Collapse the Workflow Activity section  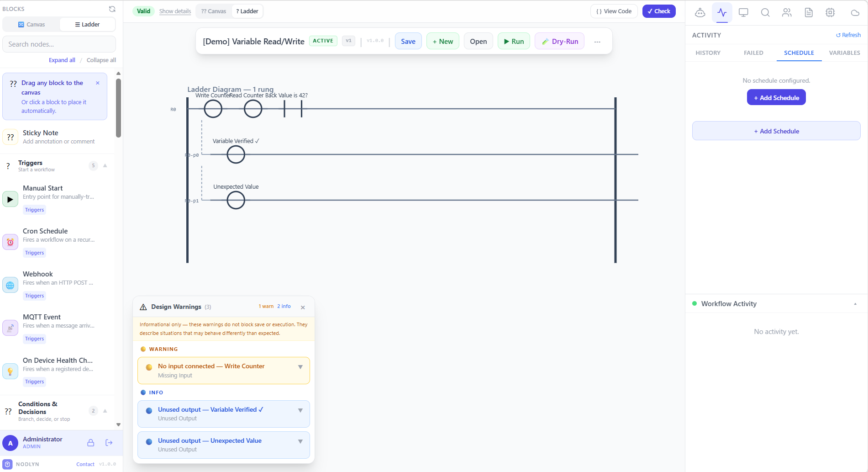pyautogui.click(x=855, y=304)
